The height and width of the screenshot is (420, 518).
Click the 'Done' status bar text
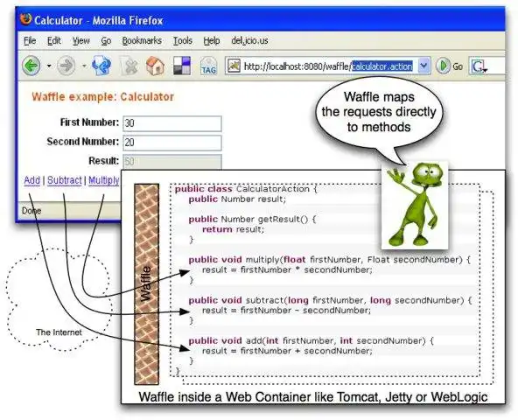point(31,211)
